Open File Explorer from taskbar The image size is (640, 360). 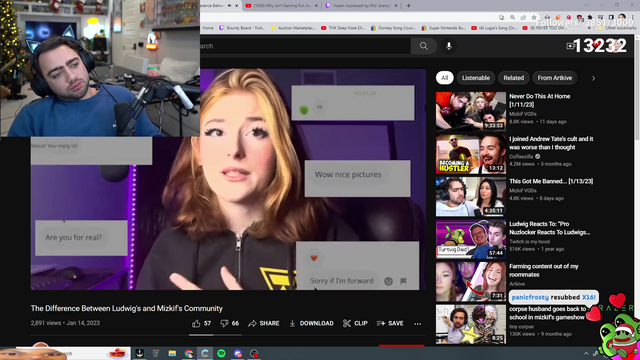172,353
